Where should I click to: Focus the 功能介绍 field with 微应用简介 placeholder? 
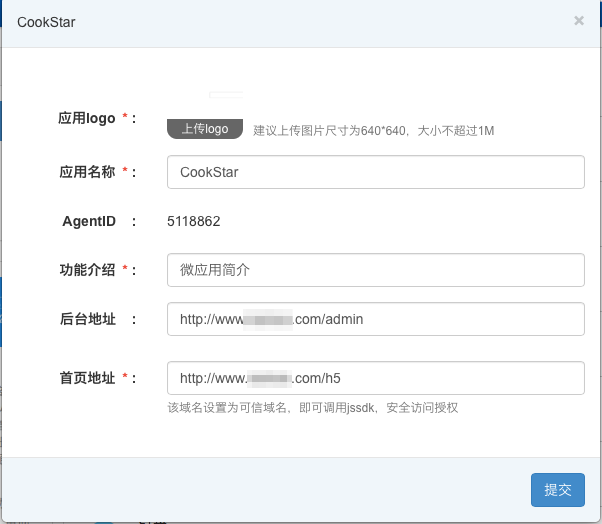376,270
